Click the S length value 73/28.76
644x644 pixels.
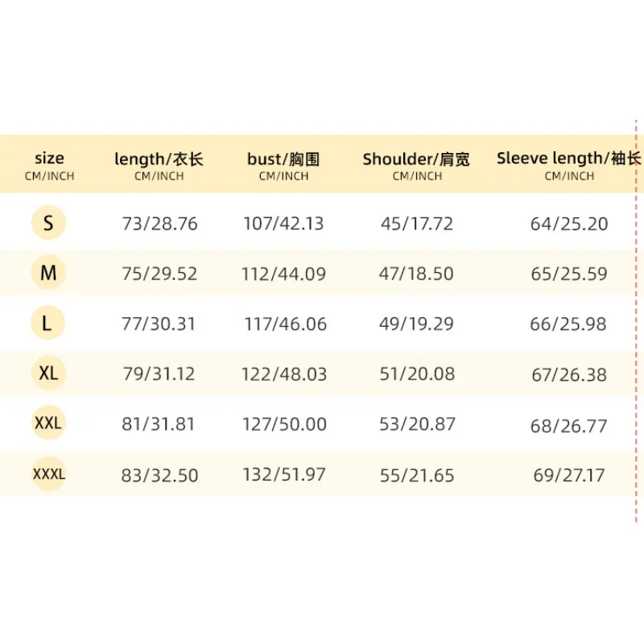pyautogui.click(x=159, y=224)
